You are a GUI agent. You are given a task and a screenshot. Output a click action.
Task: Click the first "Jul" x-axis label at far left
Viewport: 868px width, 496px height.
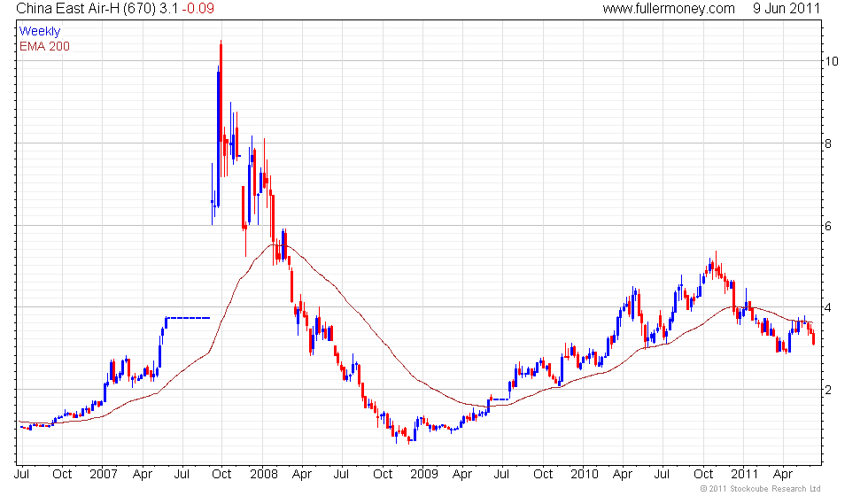point(21,474)
